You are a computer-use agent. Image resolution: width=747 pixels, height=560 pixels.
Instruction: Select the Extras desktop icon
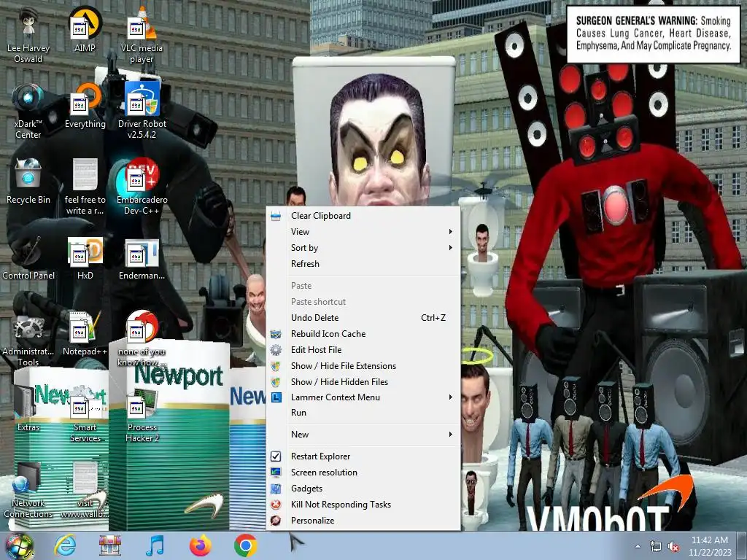28,408
